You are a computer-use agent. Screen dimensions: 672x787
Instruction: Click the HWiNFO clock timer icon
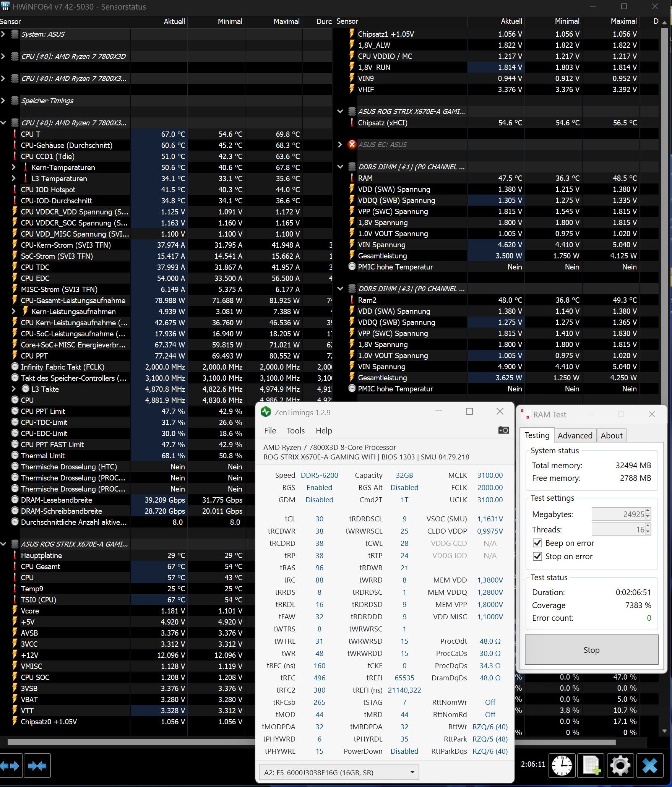click(x=562, y=766)
